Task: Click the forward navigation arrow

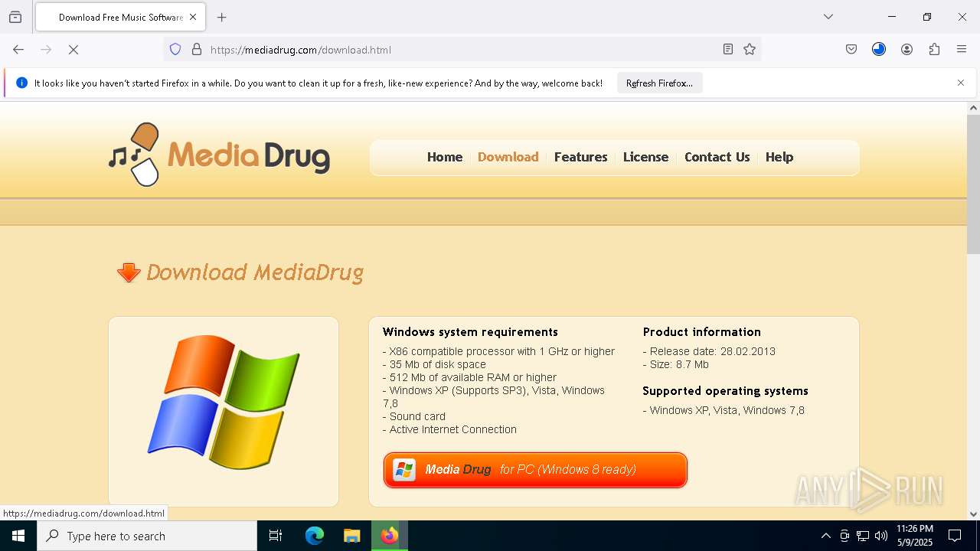Action: tap(46, 49)
